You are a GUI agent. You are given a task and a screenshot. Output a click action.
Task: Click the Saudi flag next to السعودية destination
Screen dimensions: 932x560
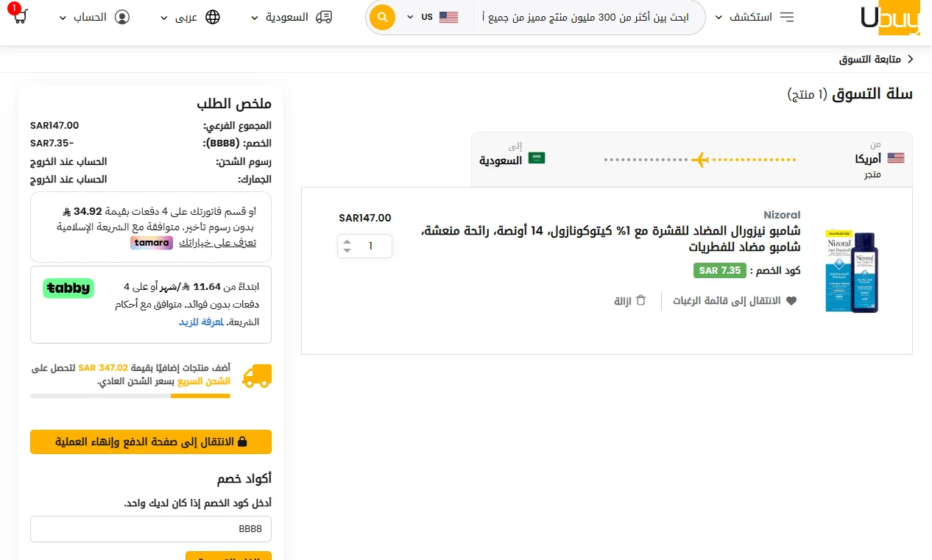[x=537, y=157]
